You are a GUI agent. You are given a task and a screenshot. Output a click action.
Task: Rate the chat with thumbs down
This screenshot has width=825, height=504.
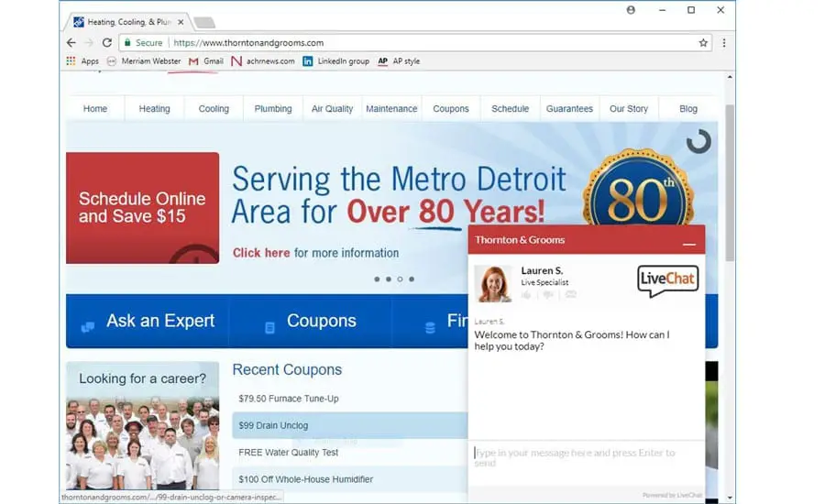point(548,295)
